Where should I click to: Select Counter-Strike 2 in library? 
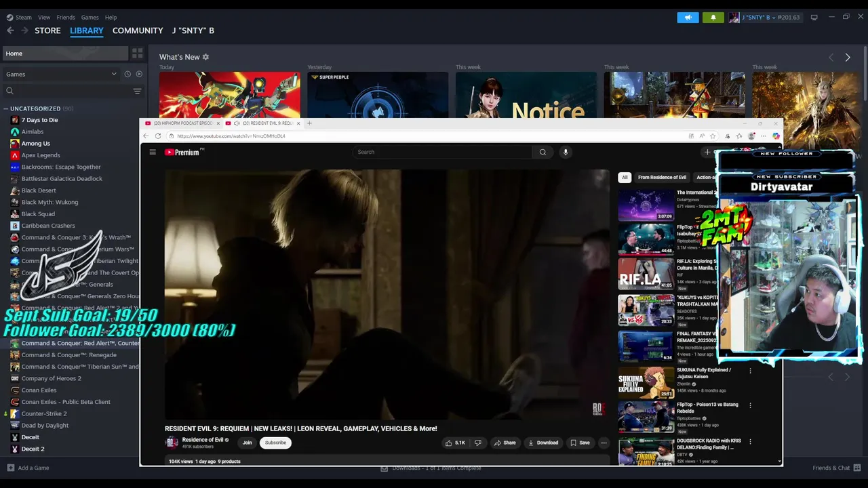click(43, 413)
